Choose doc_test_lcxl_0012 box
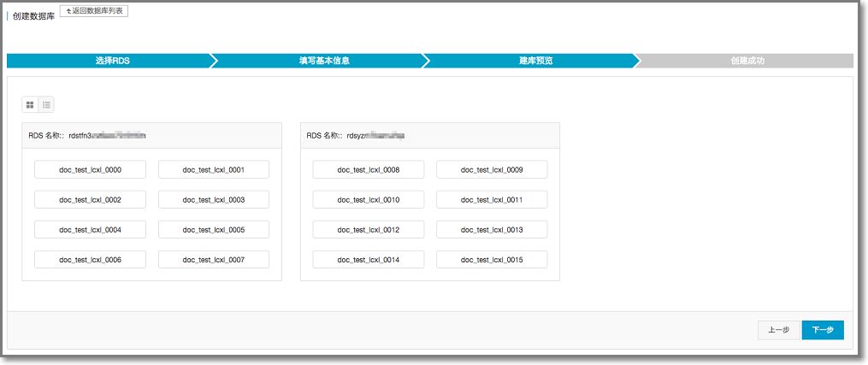This screenshot has height=365, width=868. (x=369, y=229)
